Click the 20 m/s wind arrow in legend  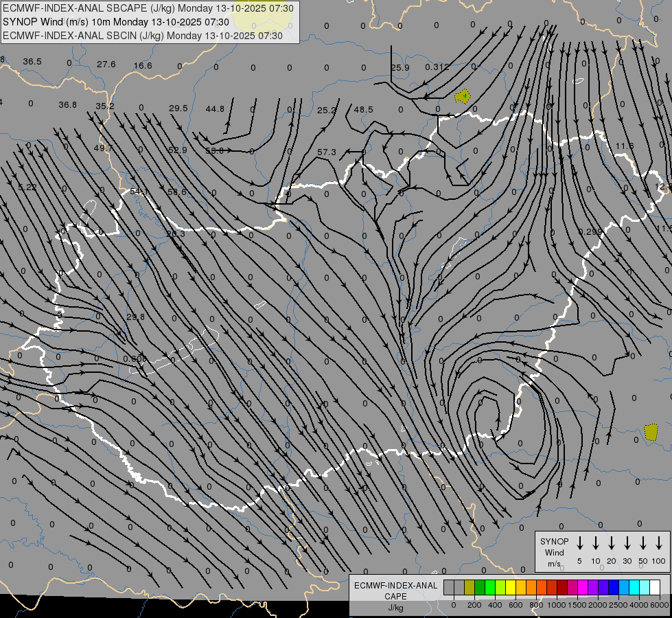tap(612, 543)
